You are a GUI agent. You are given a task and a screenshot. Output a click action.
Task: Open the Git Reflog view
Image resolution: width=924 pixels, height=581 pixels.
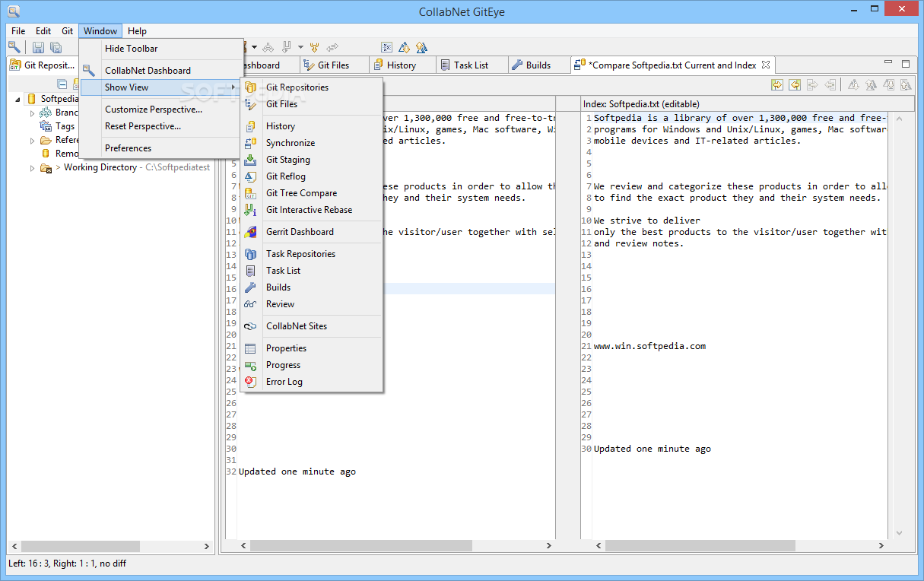coord(312,176)
